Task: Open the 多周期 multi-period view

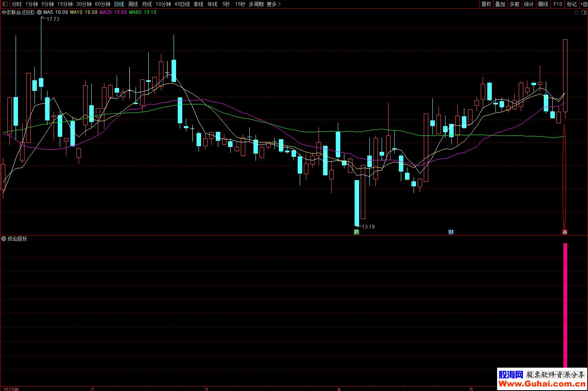Action: (x=256, y=4)
